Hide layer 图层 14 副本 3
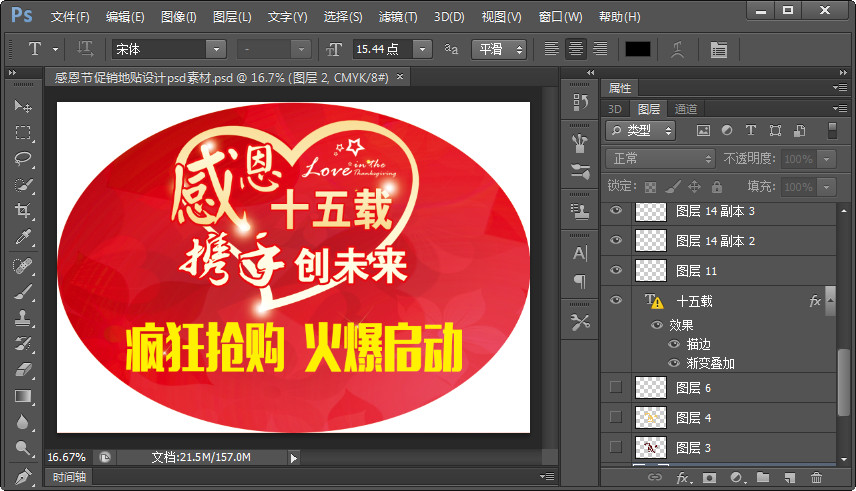The image size is (856, 491). tap(616, 210)
